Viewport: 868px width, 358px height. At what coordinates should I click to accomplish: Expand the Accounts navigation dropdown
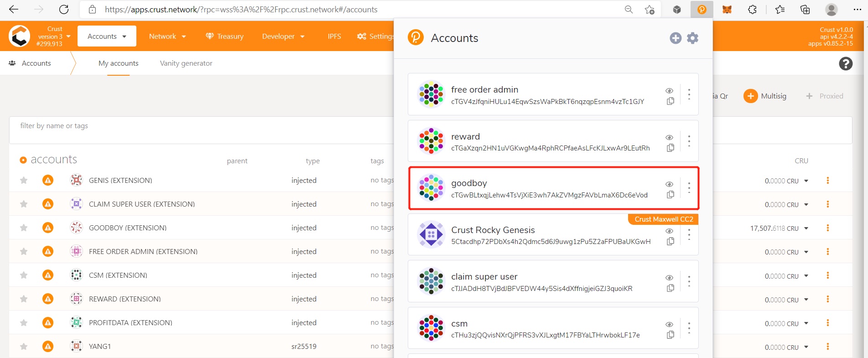tap(107, 36)
